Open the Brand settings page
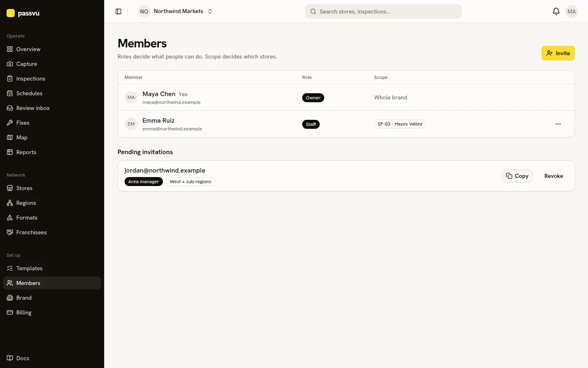Image resolution: width=588 pixels, height=368 pixels. tap(52, 298)
